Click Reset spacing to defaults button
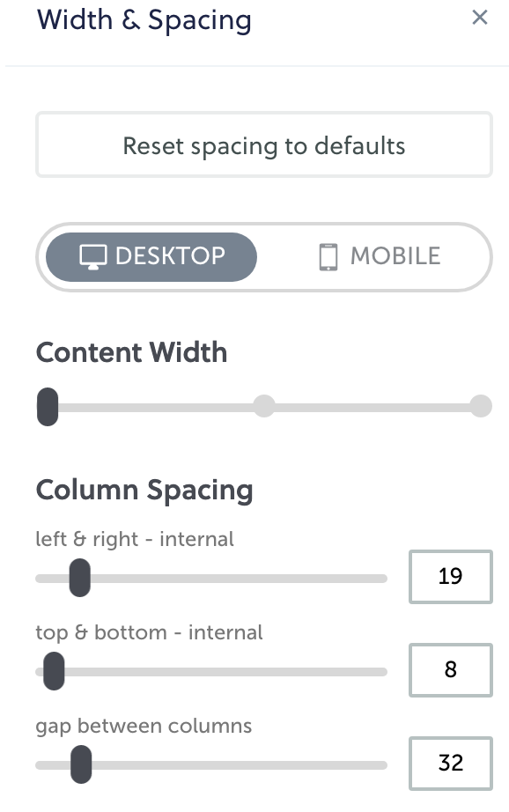 [x=264, y=145]
